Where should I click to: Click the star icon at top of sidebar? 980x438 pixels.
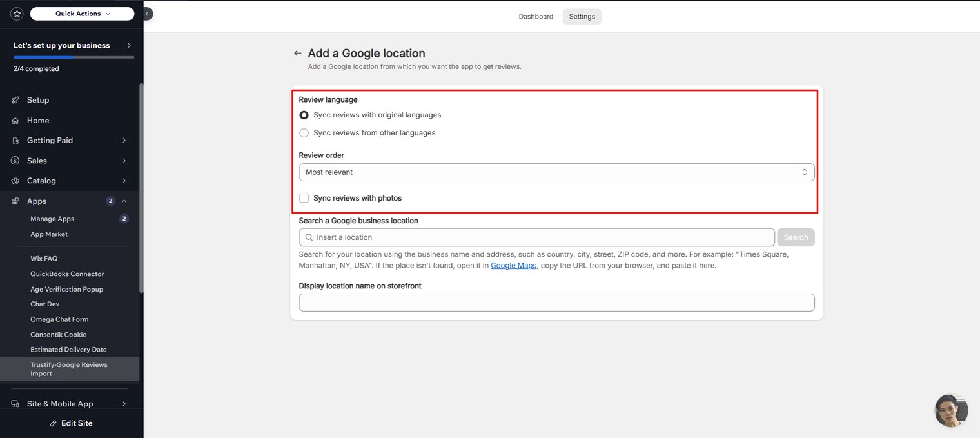pos(17,14)
